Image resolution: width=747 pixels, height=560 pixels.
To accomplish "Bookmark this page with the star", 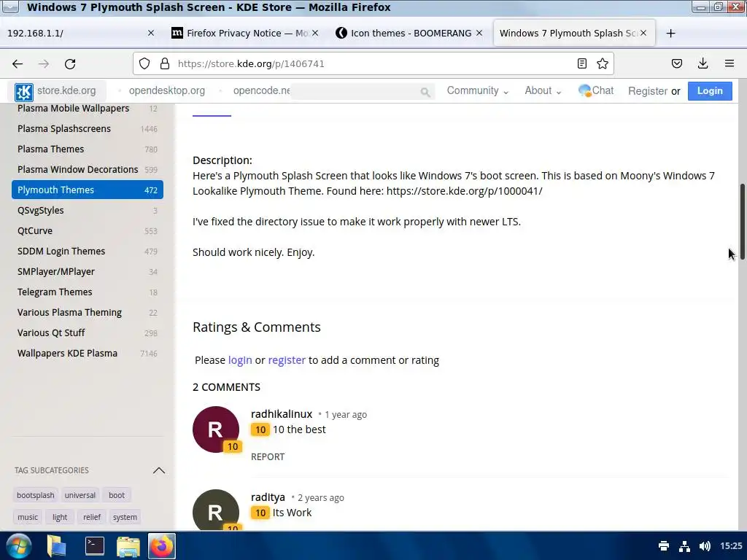I will 603,64.
